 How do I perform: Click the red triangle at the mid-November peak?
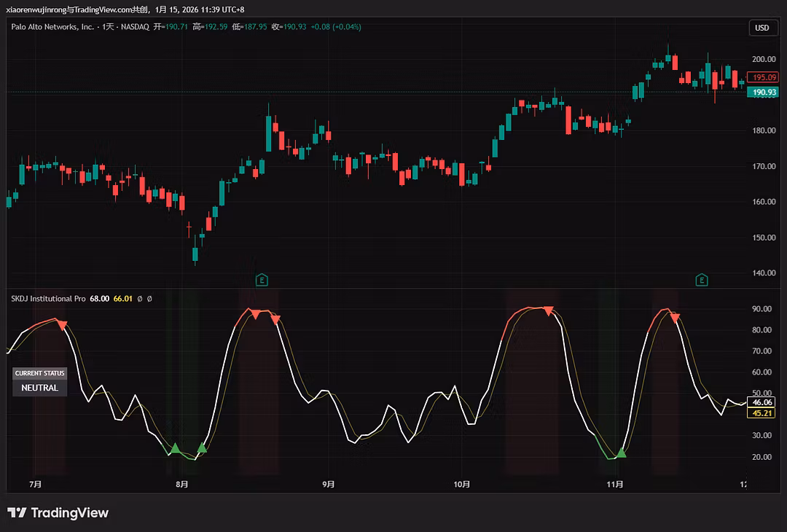675,318
